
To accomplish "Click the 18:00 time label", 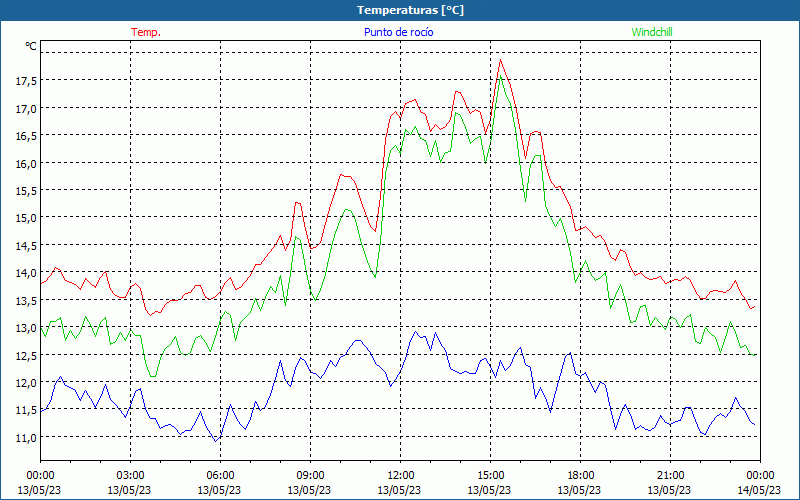I will 580,476.
